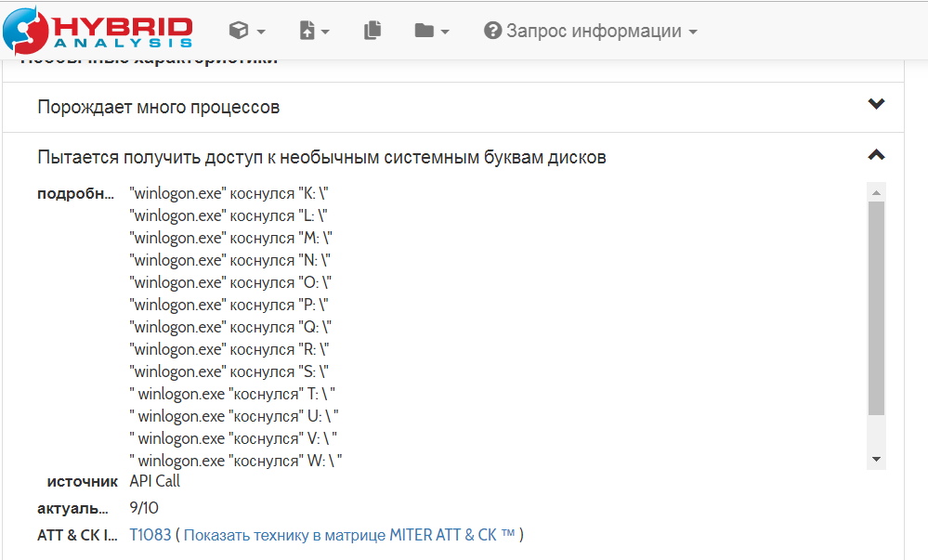Open the dropdown caret beside the cube icon

[261, 32]
